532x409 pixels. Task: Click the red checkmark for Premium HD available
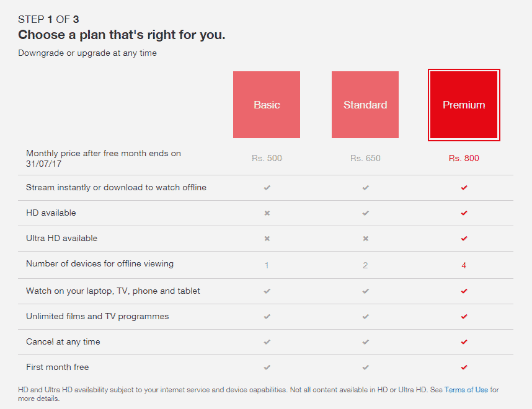[464, 213]
